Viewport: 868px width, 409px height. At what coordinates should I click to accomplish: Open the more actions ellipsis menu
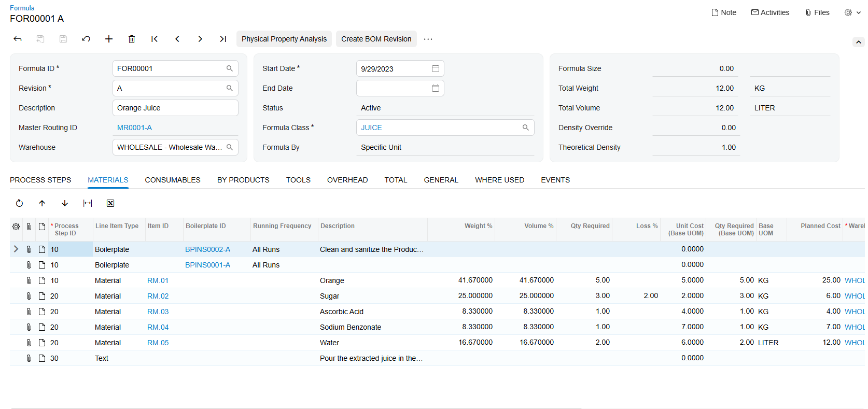tap(428, 39)
